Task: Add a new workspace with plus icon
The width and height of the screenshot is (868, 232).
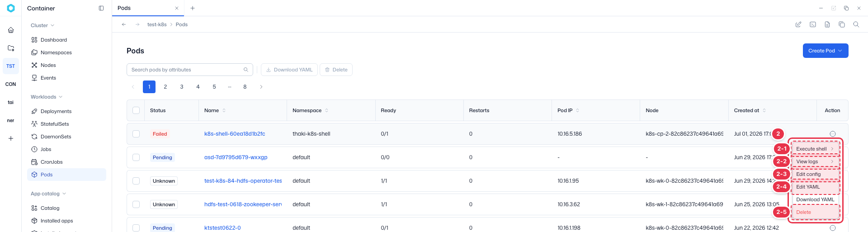Action: [x=11, y=138]
